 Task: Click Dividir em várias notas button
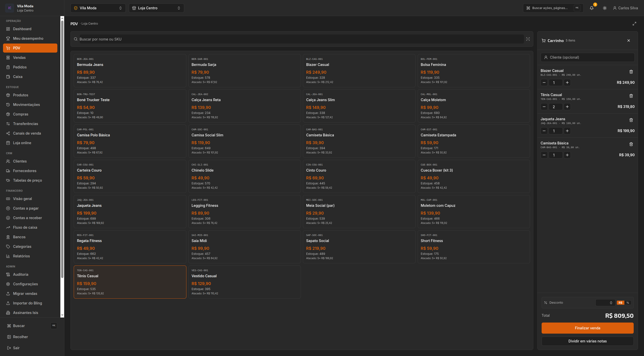[587, 341]
